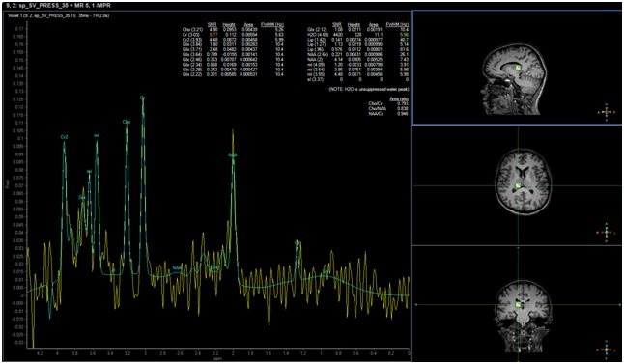Select the Cho (3.21) row in results table
This screenshot has height=364, width=624.
pos(233,29)
